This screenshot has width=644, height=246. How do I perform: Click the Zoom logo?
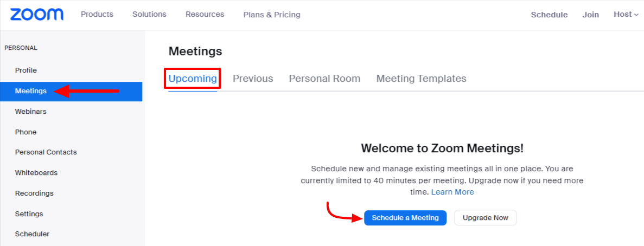click(36, 15)
